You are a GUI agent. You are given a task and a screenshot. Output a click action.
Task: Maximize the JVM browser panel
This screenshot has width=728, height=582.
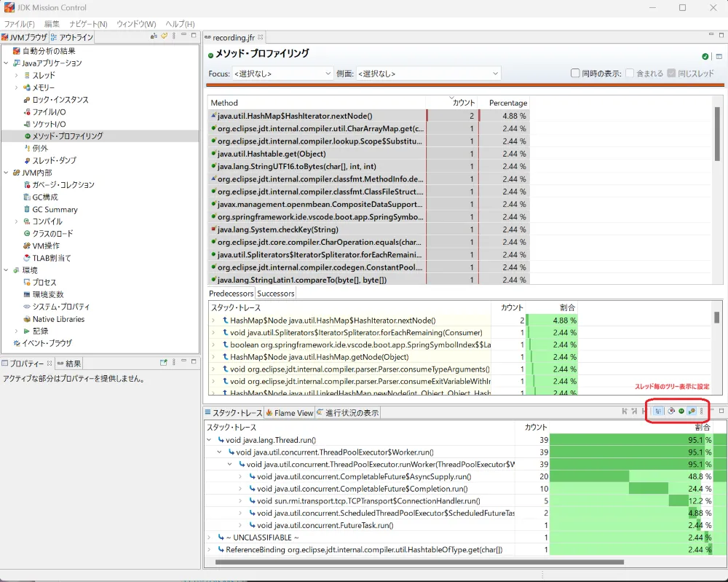pos(194,35)
